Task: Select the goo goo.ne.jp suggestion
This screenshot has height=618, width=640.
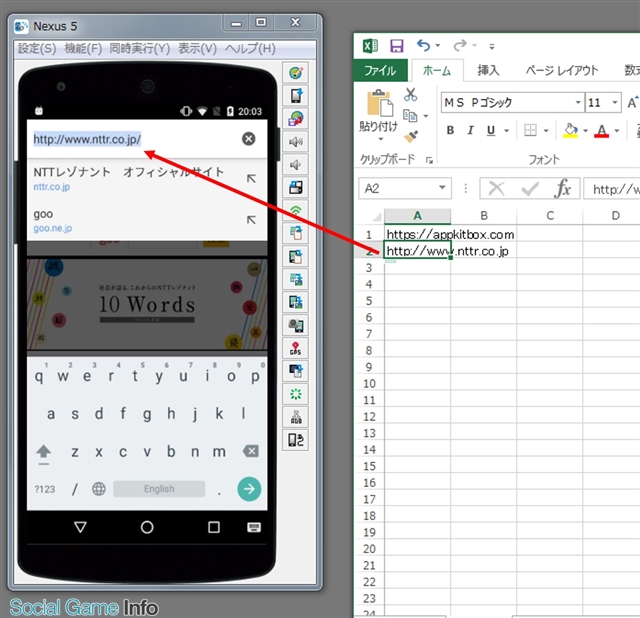Action: pyautogui.click(x=147, y=220)
